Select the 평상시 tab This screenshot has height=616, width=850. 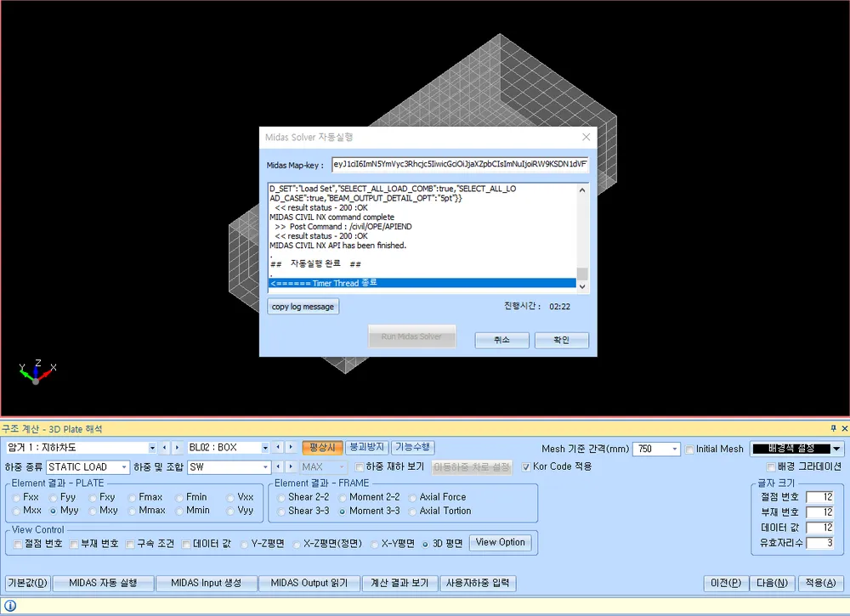322,448
